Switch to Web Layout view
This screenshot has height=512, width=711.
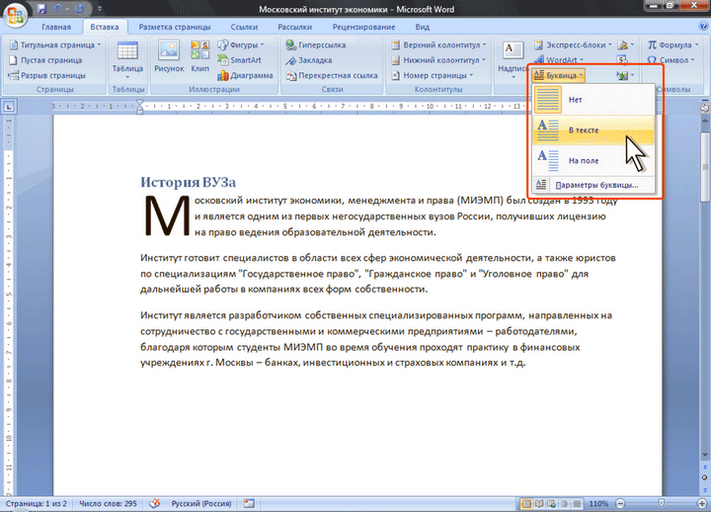(551, 503)
